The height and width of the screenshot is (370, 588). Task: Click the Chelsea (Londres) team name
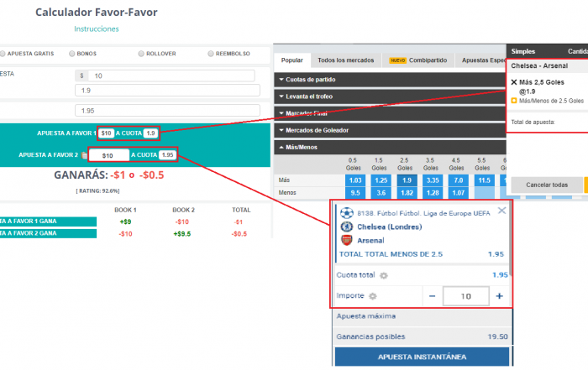pos(389,227)
